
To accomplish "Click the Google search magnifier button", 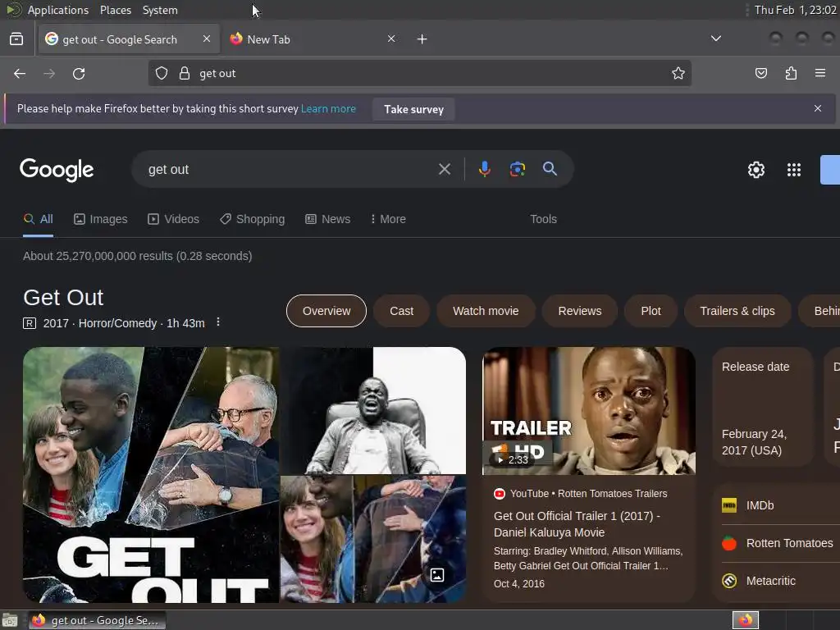I will pos(550,169).
